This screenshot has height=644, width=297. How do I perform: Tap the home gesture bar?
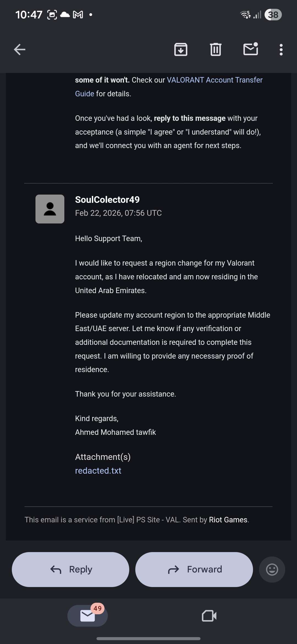click(x=148, y=638)
